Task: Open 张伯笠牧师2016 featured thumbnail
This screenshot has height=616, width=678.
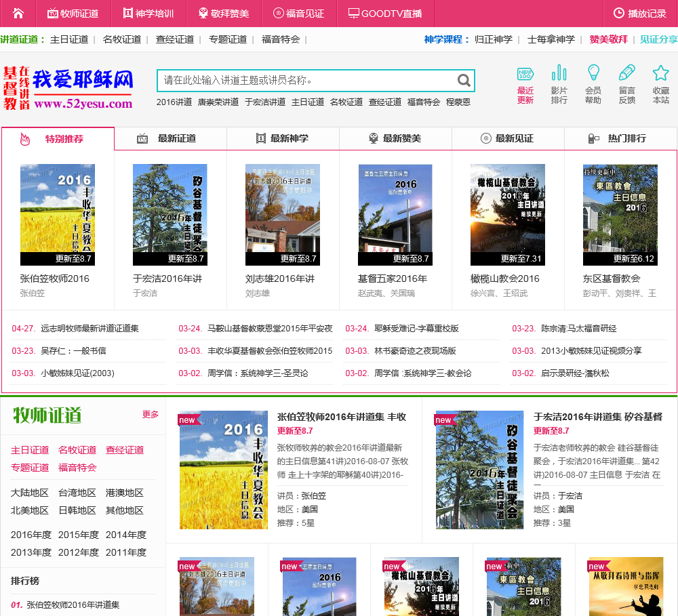Action: (58, 214)
